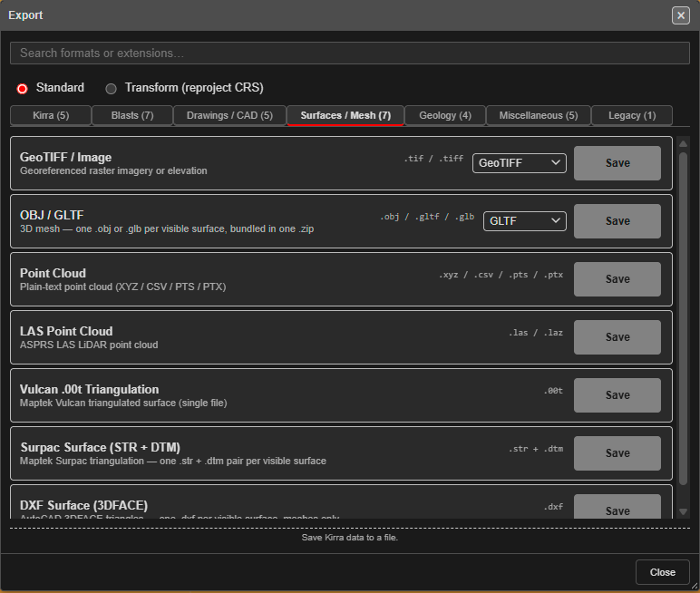
Task: Click the Close button at the bottom
Action: click(663, 572)
